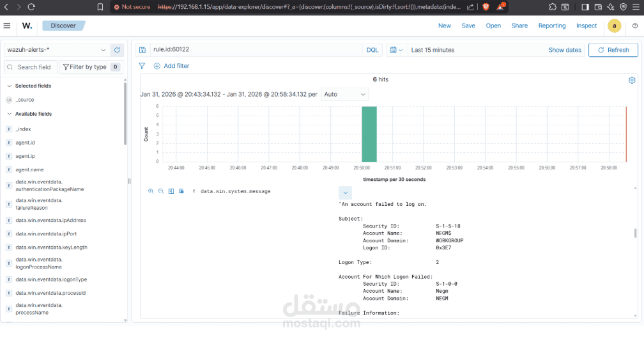Click Share in top menu

[519, 26]
